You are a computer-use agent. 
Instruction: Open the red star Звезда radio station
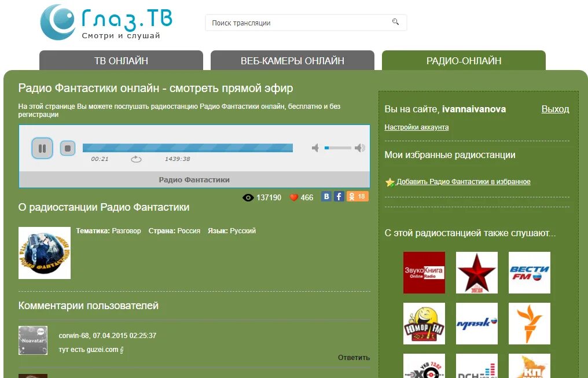(477, 273)
